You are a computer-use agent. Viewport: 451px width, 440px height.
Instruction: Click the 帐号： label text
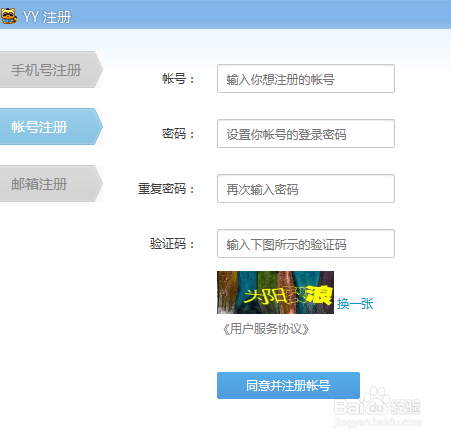click(178, 79)
